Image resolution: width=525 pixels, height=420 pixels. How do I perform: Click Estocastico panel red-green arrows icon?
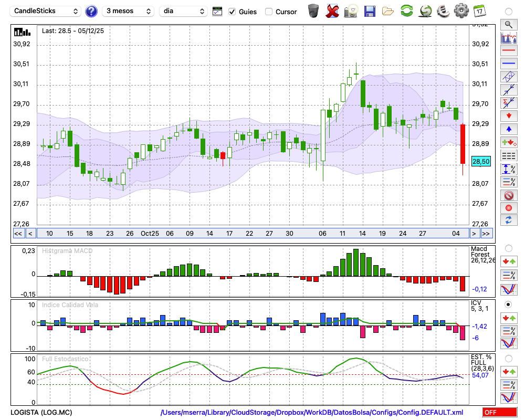[x=509, y=371]
